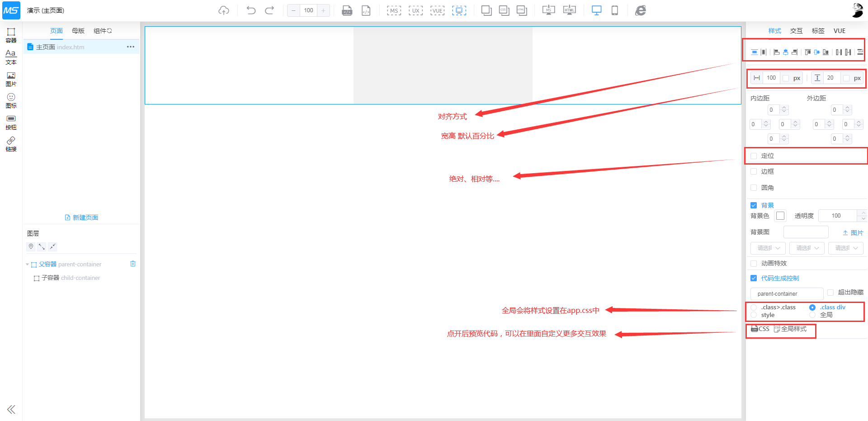Open the Internet Explorer preview icon
Image resolution: width=868 pixels, height=421 pixels.
coord(640,10)
